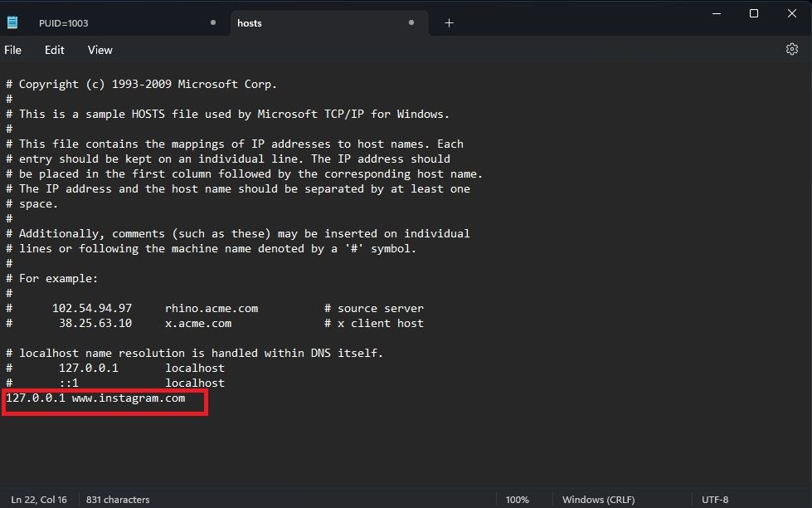Place cursor in the Copyright comment line

coord(141,84)
